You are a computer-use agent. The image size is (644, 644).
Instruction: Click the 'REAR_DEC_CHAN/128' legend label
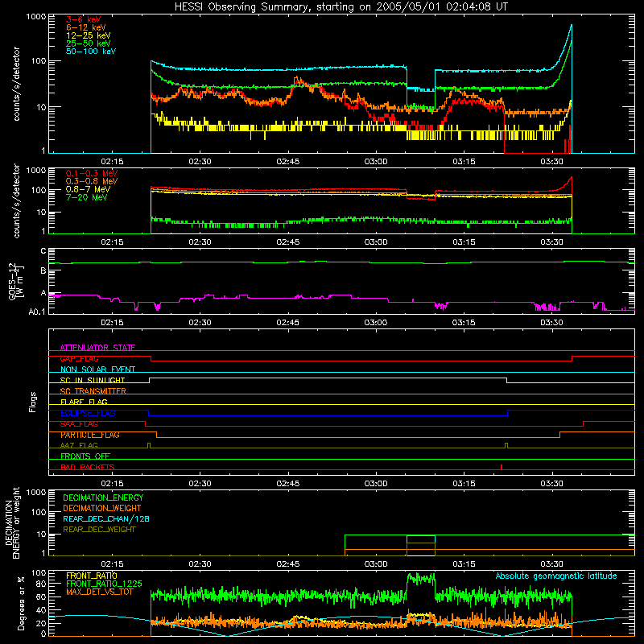click(x=106, y=518)
